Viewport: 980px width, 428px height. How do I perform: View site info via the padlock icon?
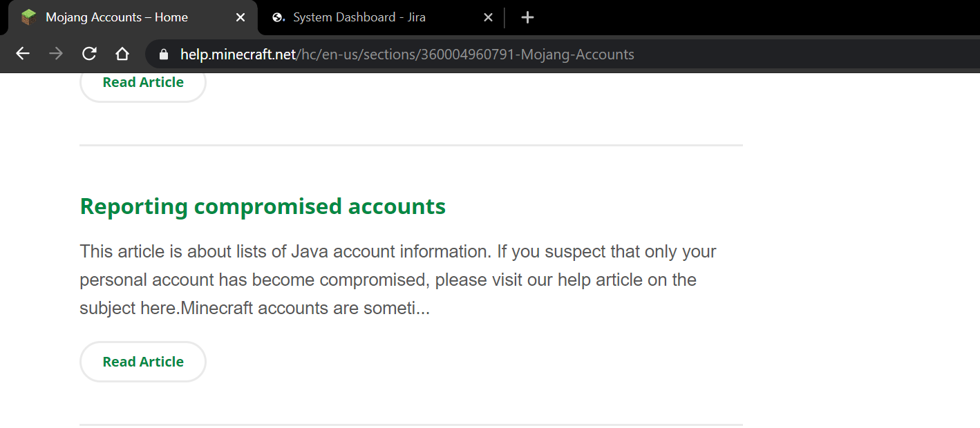[x=164, y=55]
